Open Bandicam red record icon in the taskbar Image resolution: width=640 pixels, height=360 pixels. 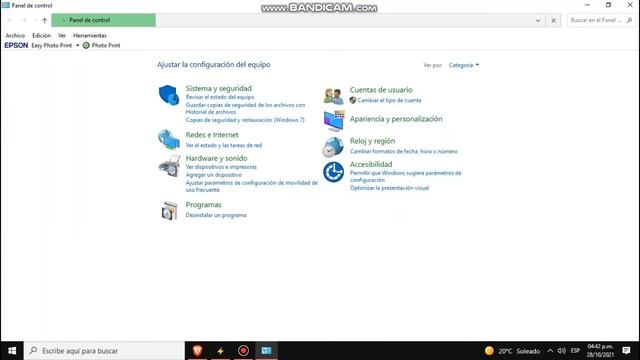(x=243, y=351)
